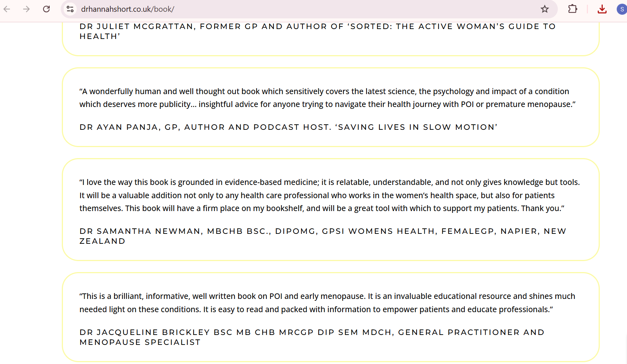Click 'Sorted: The Active Woman's Guide' book title
This screenshot has height=364, width=627.
tap(452, 26)
